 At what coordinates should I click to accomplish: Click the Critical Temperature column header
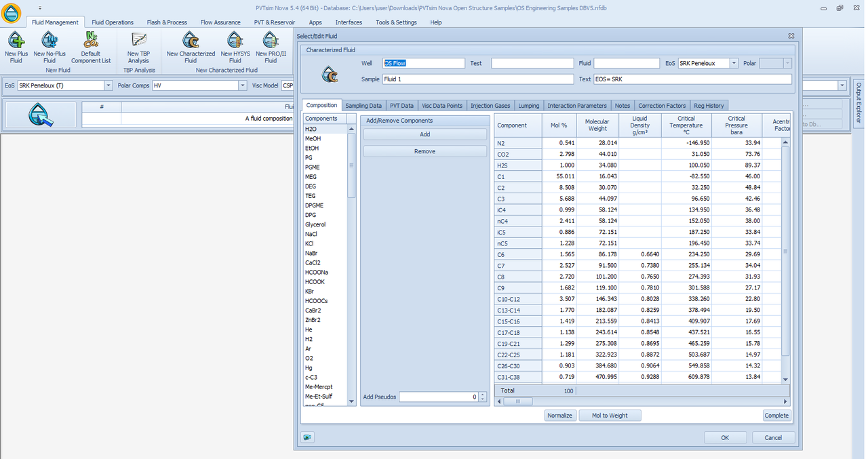pyautogui.click(x=686, y=125)
